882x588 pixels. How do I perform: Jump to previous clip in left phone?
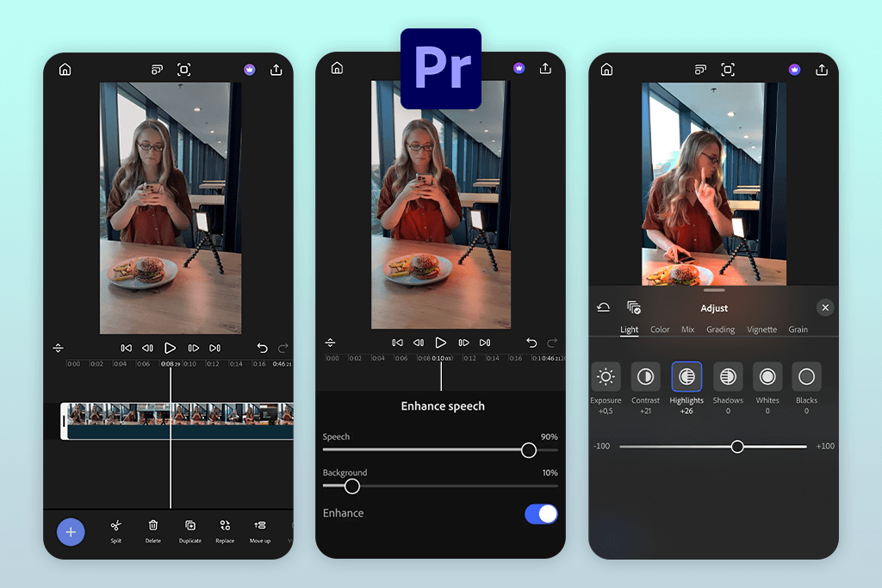126,348
